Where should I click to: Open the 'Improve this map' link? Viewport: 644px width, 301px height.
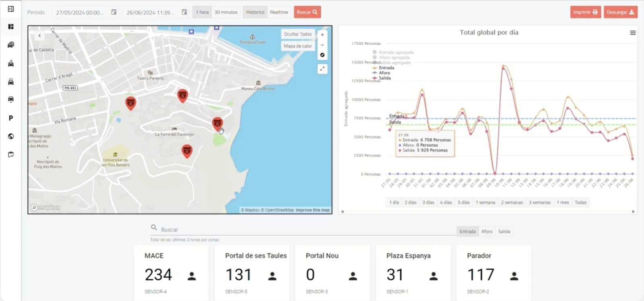click(x=313, y=210)
